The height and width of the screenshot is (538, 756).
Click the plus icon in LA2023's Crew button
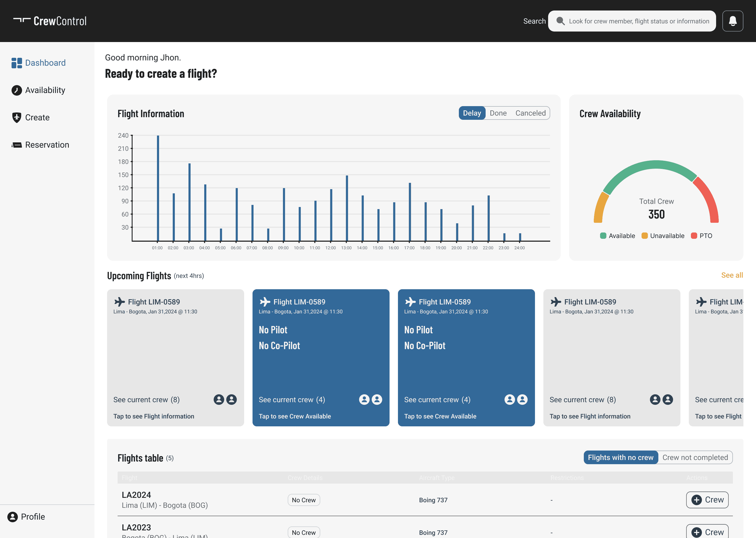(x=696, y=532)
